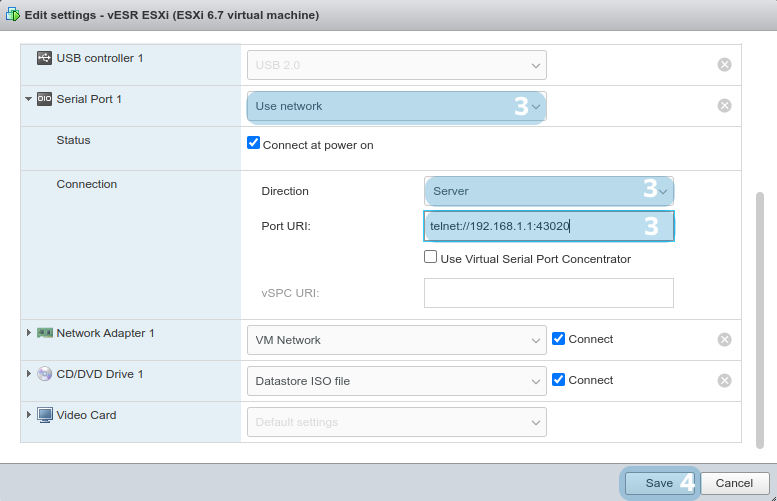Open the Use network dropdown
This screenshot has height=501, width=777.
[396, 106]
